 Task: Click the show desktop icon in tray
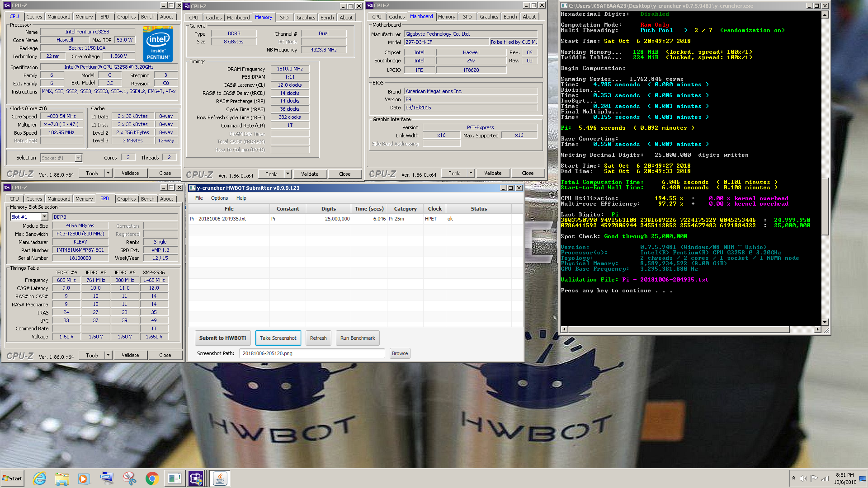pos(863,479)
